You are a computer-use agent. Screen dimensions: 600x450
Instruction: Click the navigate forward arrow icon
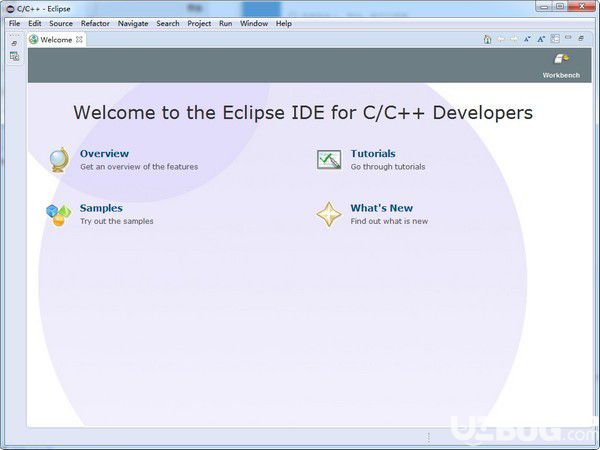pos(514,39)
